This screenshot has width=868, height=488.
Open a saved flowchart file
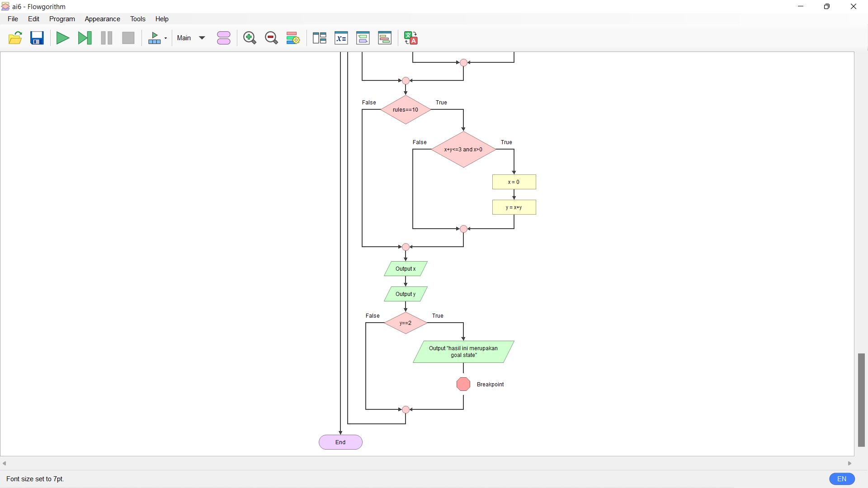15,38
